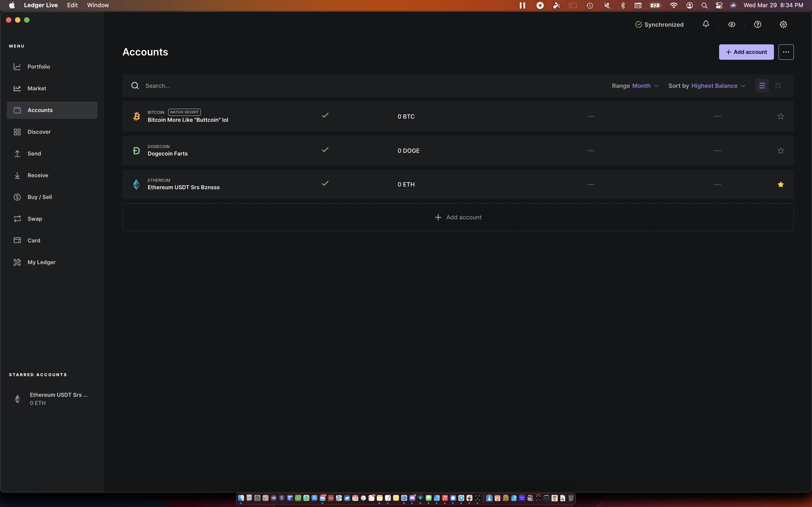The height and width of the screenshot is (507, 812).
Task: Open the help question mark icon
Action: point(757,24)
